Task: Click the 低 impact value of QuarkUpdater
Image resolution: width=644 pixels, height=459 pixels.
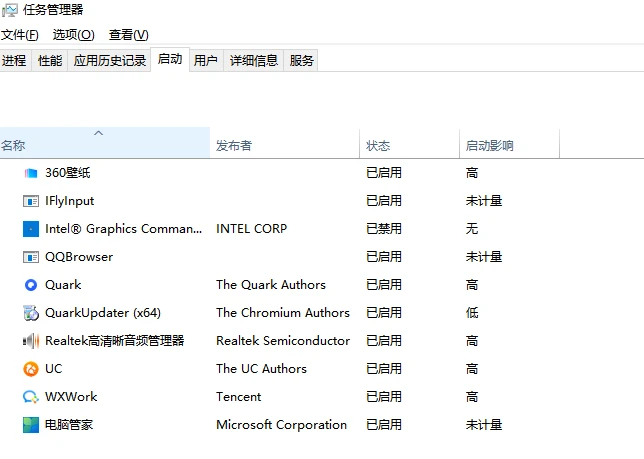Action: pyautogui.click(x=472, y=313)
